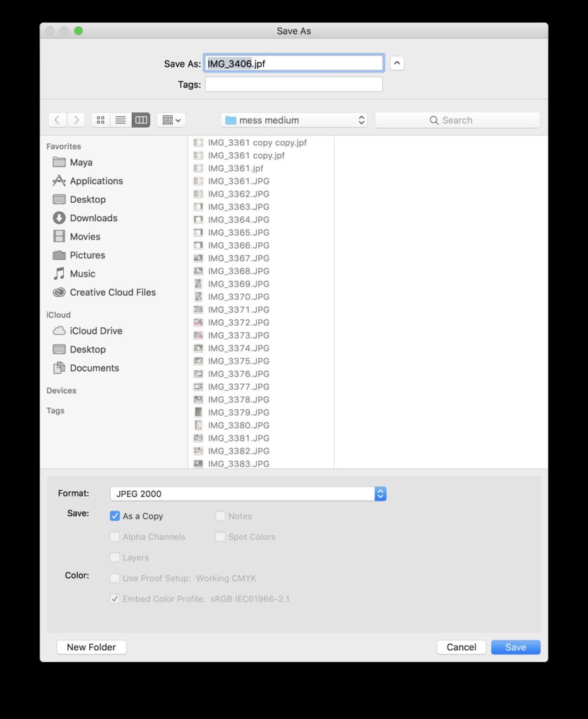Viewport: 588px width, 719px height.
Task: Open the mess medium folder dropdown
Action: point(293,119)
